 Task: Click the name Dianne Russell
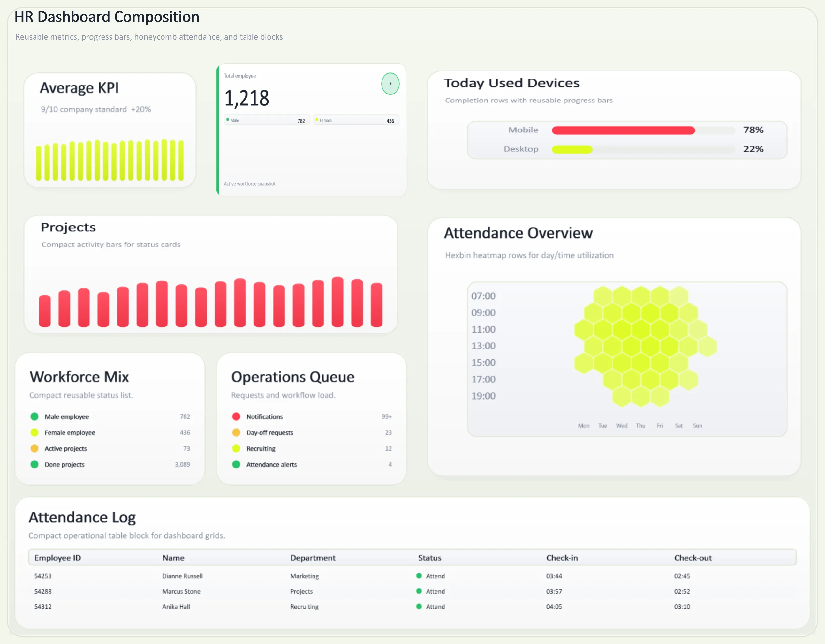(182, 576)
